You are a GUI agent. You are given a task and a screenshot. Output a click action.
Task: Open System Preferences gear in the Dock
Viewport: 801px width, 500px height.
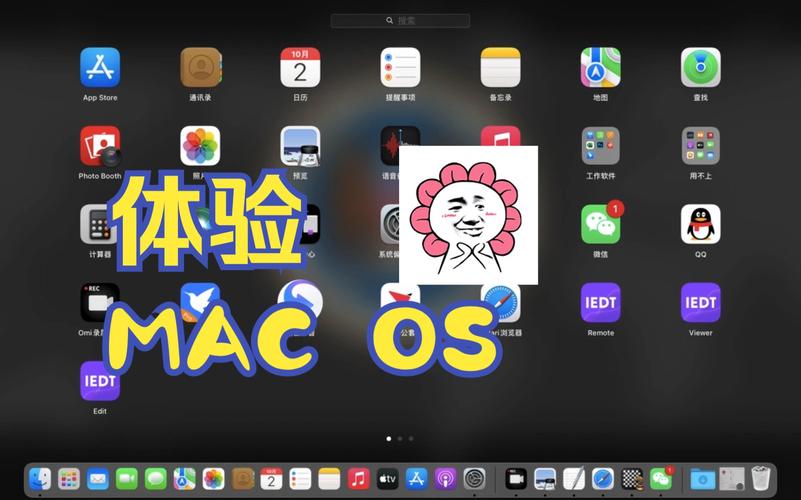point(475,479)
